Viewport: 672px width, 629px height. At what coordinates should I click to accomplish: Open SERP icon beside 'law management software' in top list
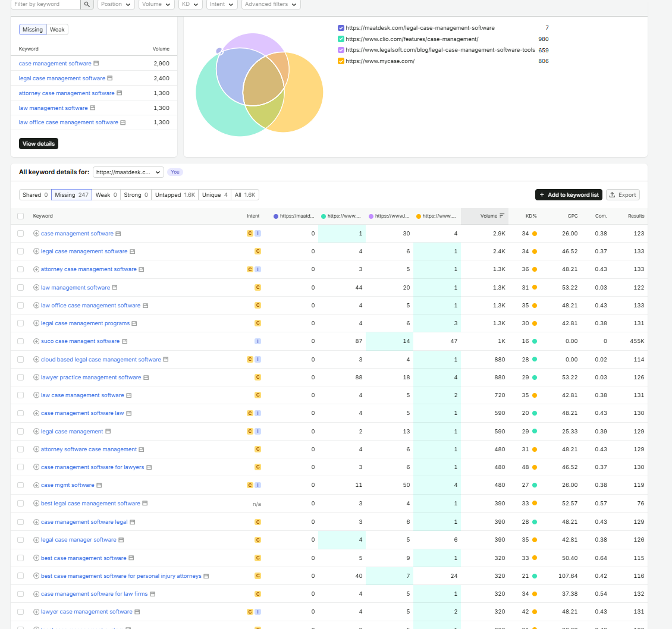[93, 108]
